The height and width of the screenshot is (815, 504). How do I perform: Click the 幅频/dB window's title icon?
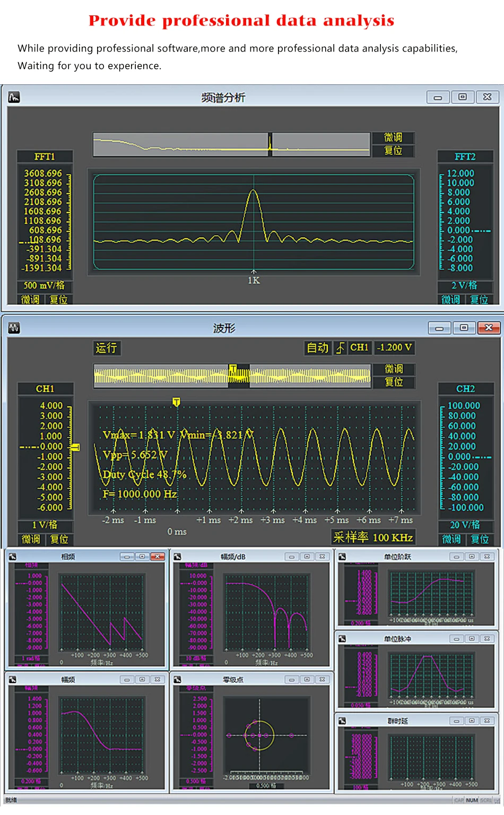178,556
